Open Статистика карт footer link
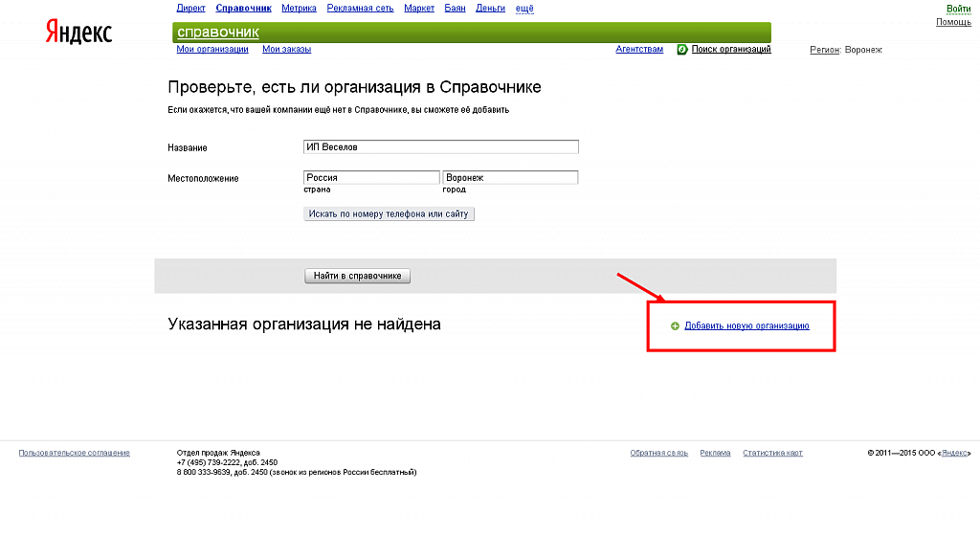The width and height of the screenshot is (980, 536). (772, 453)
